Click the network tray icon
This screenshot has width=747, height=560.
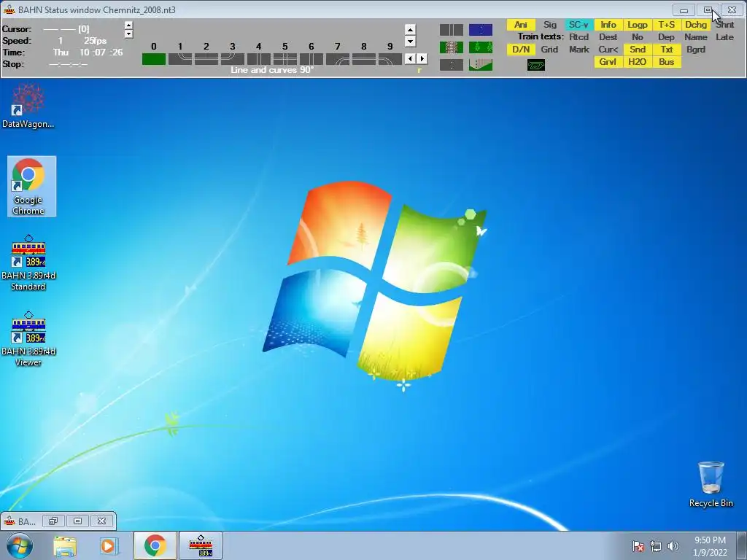pos(656,546)
